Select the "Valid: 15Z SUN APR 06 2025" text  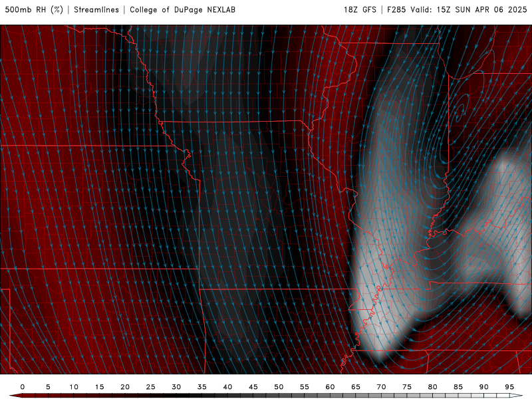point(469,10)
